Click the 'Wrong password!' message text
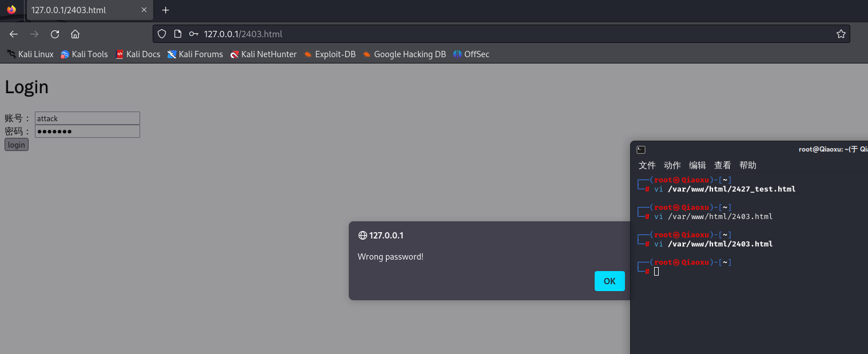The width and height of the screenshot is (868, 354). coord(391,257)
